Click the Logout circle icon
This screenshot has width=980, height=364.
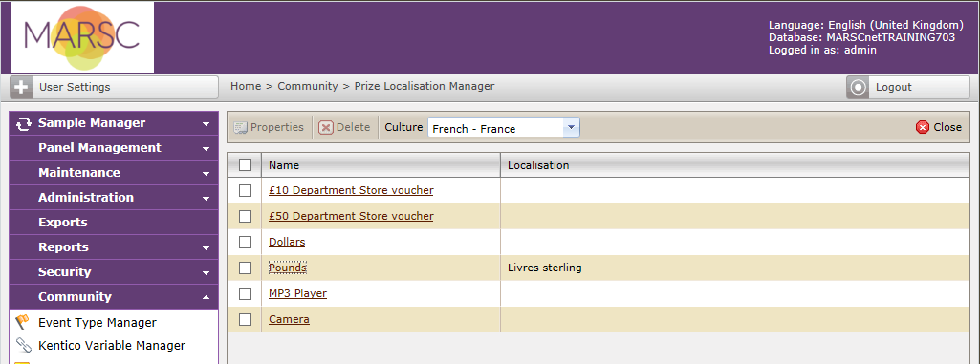coord(858,87)
